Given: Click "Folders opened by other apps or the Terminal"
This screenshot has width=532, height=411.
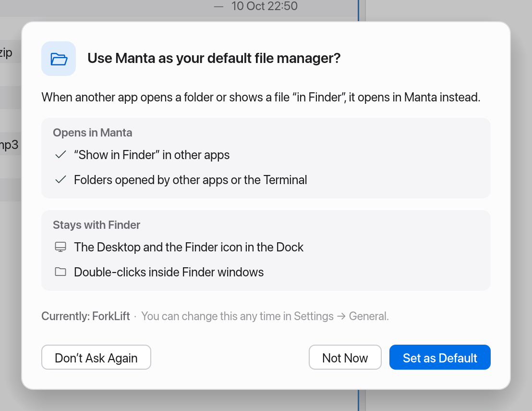Looking at the screenshot, I should pyautogui.click(x=190, y=180).
